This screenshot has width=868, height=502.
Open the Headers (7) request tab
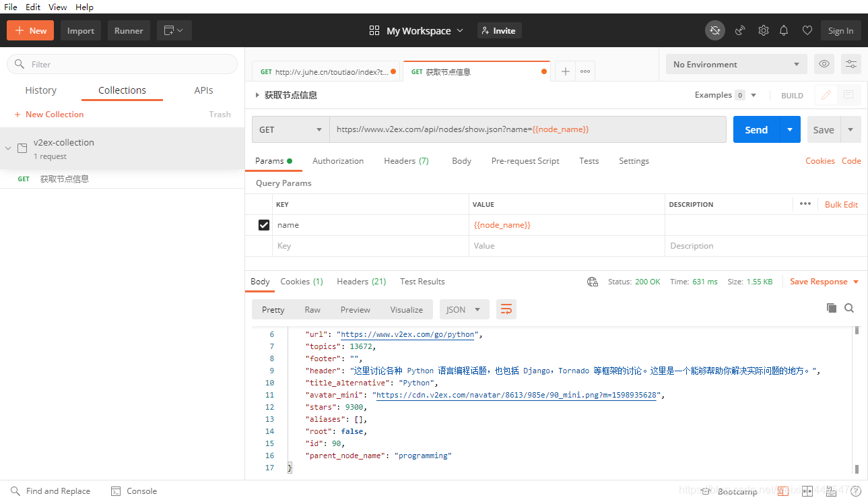coord(406,161)
